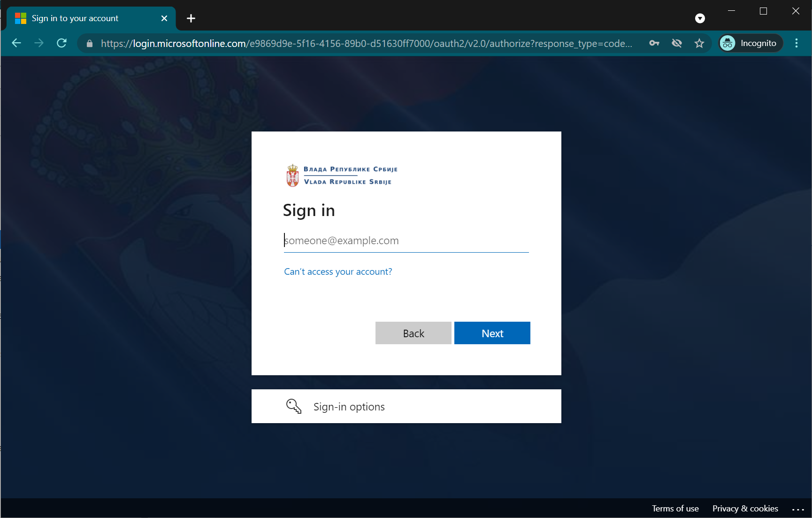Click the Next button
This screenshot has height=518, width=812.
click(x=492, y=333)
